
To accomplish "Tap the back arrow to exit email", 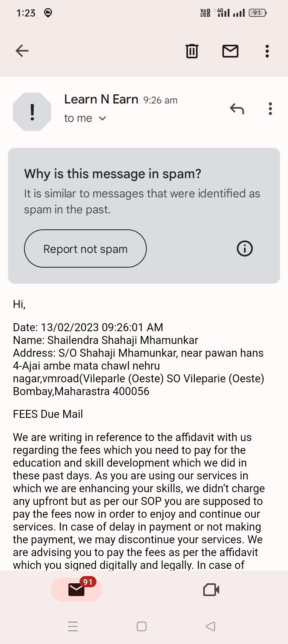I will tap(22, 51).
